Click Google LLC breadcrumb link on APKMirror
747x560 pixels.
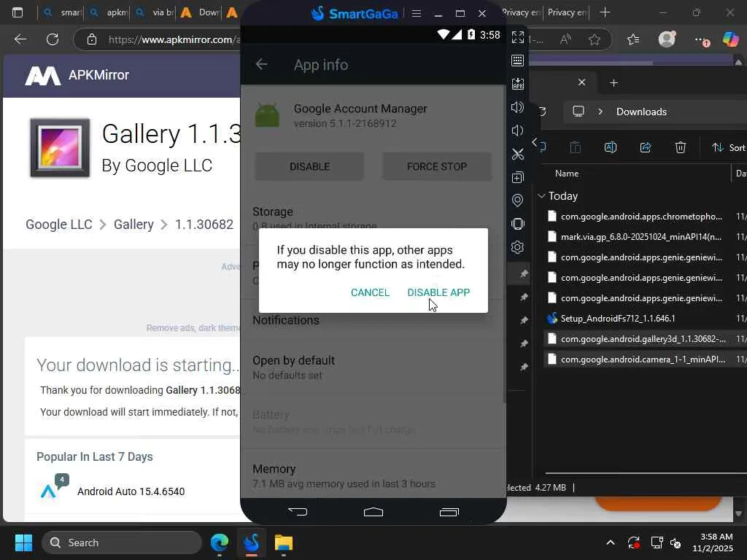pyautogui.click(x=58, y=225)
